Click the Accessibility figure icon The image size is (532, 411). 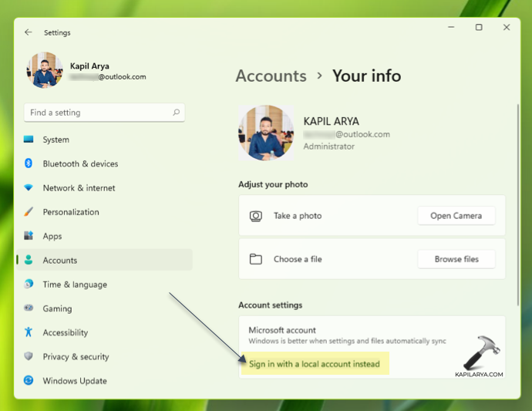(x=29, y=332)
